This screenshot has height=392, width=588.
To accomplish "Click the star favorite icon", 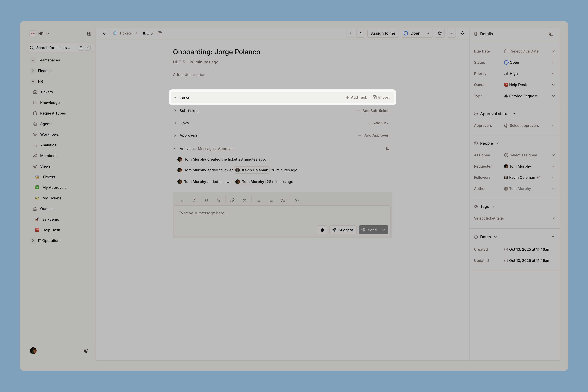I will (440, 33).
